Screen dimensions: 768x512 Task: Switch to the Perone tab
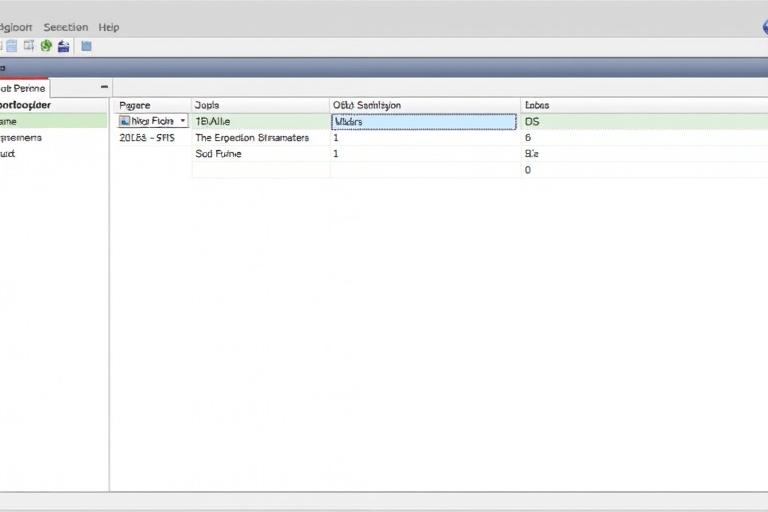pos(23,88)
